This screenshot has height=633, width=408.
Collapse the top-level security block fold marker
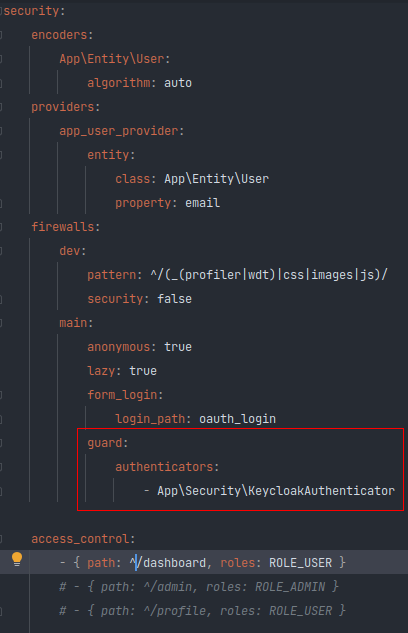coord(1,11)
